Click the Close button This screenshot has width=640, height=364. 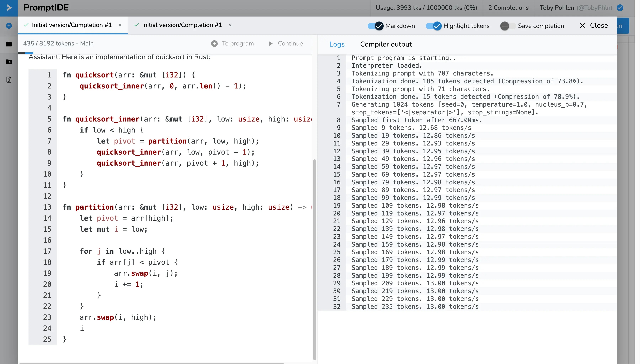point(593,26)
